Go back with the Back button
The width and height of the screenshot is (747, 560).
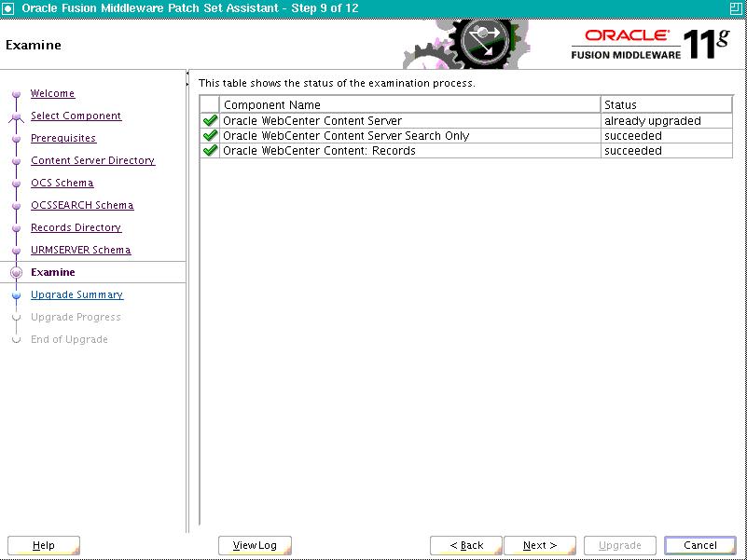[x=466, y=545]
